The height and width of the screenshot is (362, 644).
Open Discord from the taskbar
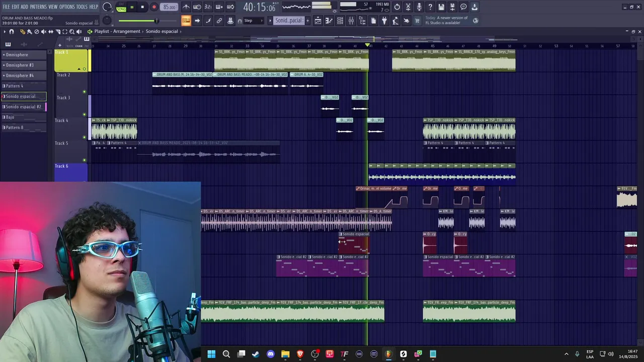[x=271, y=354]
